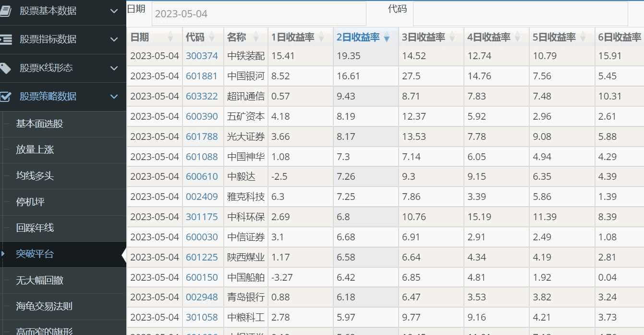This screenshot has height=335, width=644.
Task: Click the 五矿资本 name cell
Action: tap(246, 116)
